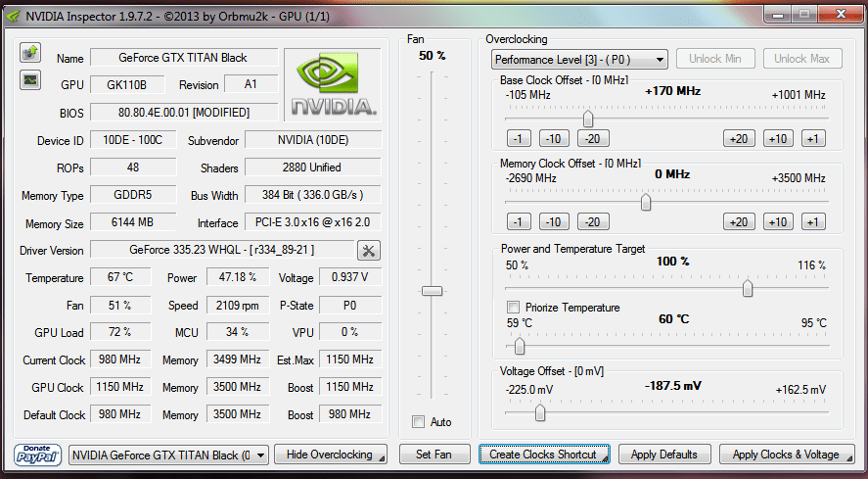Open the GPU selection dropdown GeForce GTX TITAN Black
This screenshot has width=868, height=479.
click(169, 455)
